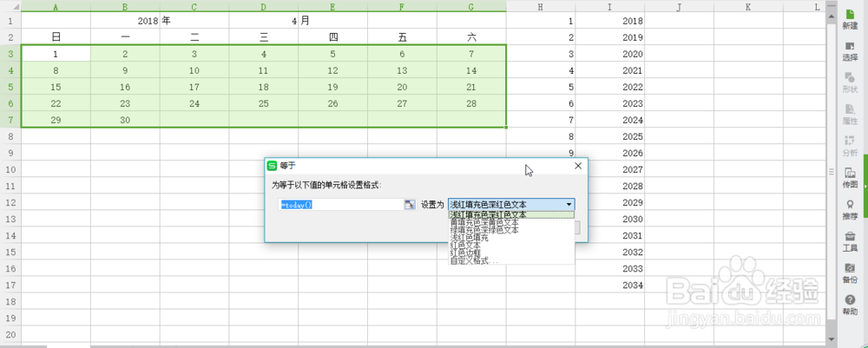Viewport: 868px width, 348px height.
Task: Choose 自定义格式... option
Action: coord(511,260)
